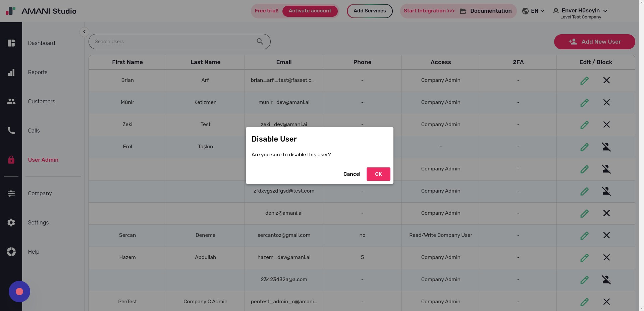
Task: Click the search magnifier icon
Action: click(260, 42)
